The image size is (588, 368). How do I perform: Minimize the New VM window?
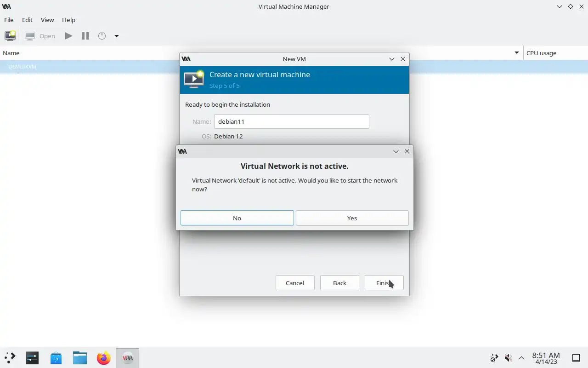392,59
